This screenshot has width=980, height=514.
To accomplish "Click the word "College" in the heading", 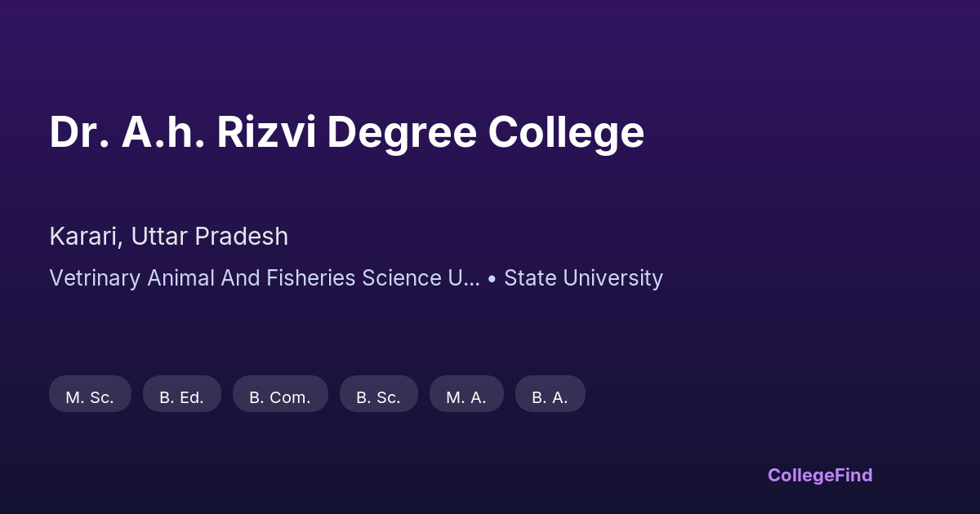I will (x=566, y=132).
